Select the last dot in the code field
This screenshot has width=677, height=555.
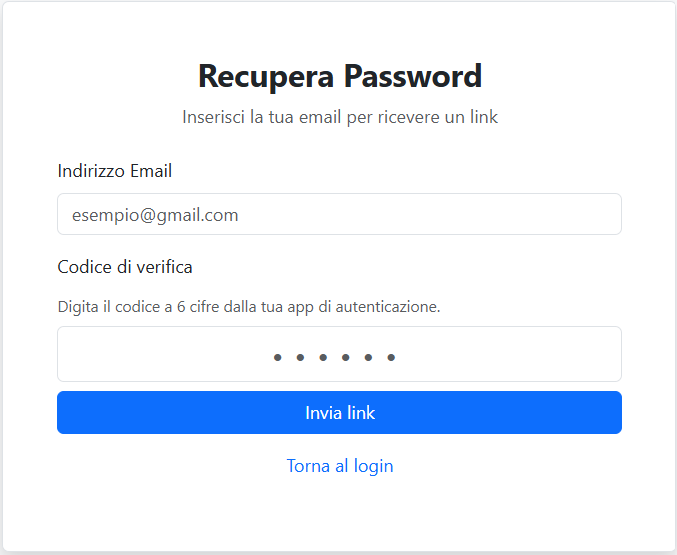click(391, 357)
